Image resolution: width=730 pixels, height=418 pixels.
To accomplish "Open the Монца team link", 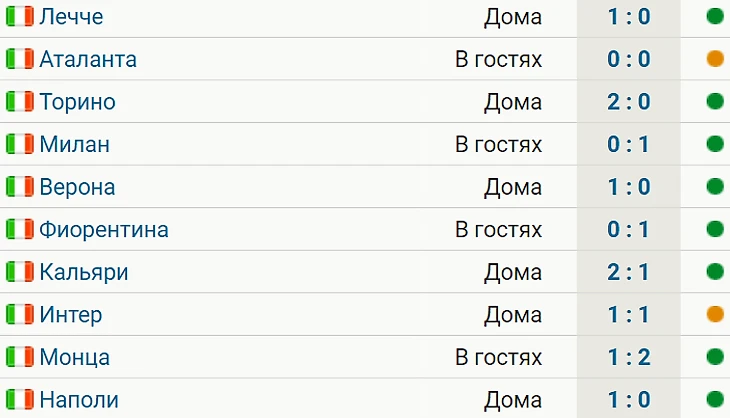I will coord(74,357).
